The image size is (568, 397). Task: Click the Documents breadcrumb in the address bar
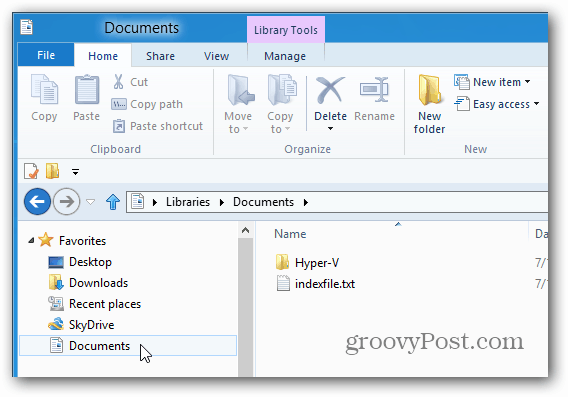263,202
